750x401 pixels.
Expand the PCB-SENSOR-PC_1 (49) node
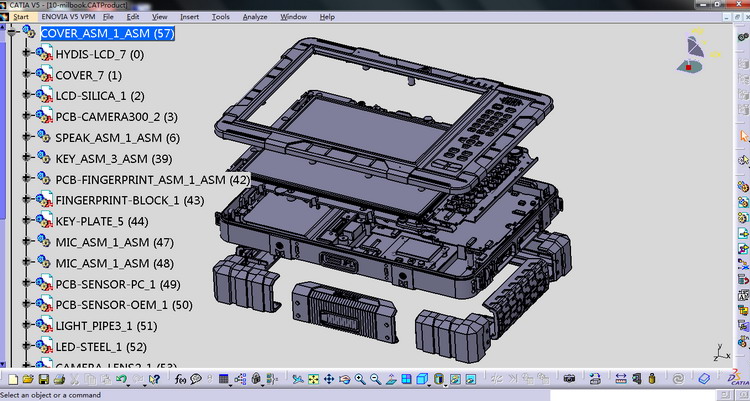point(26,283)
